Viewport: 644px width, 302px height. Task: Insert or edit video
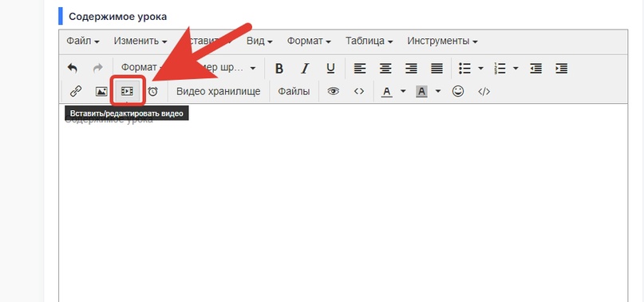[x=127, y=91]
